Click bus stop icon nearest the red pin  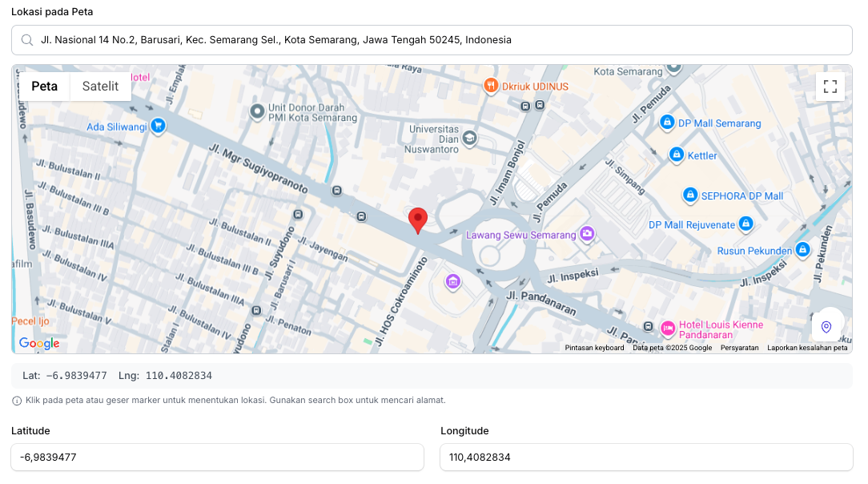361,216
